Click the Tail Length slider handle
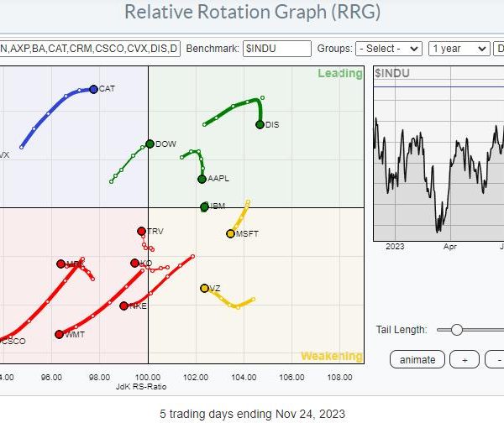The width and height of the screenshot is (504, 423). tap(456, 330)
